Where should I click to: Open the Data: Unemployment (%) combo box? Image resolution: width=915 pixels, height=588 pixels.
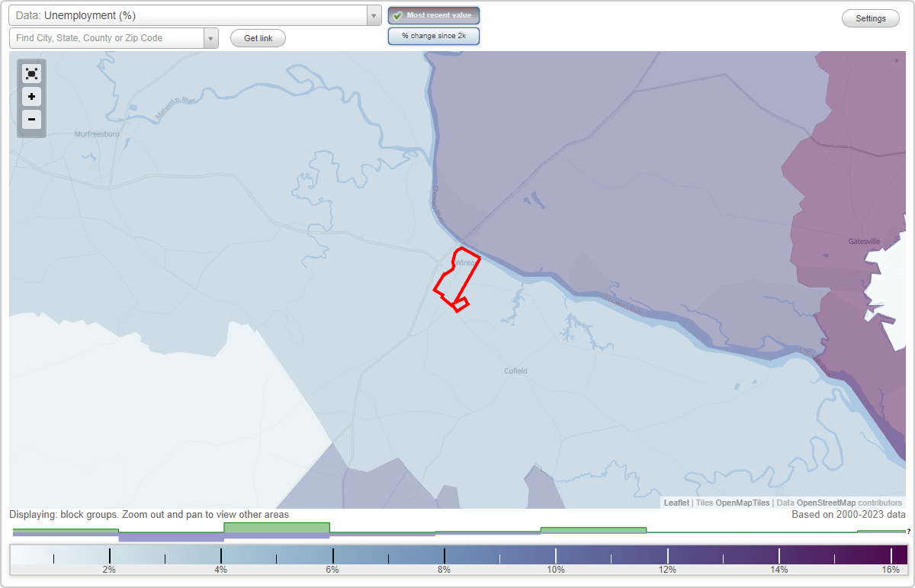coord(195,15)
